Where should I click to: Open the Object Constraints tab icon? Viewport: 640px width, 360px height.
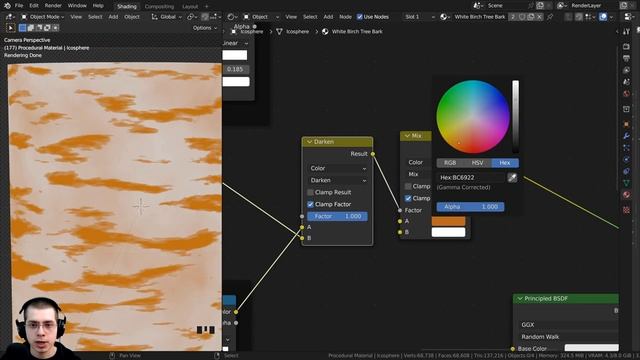(x=627, y=171)
